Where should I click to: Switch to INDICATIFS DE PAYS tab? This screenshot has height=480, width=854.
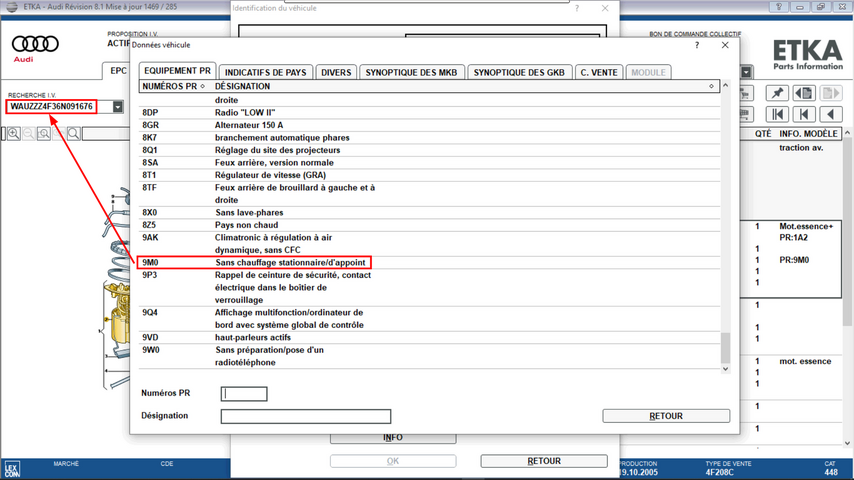266,72
